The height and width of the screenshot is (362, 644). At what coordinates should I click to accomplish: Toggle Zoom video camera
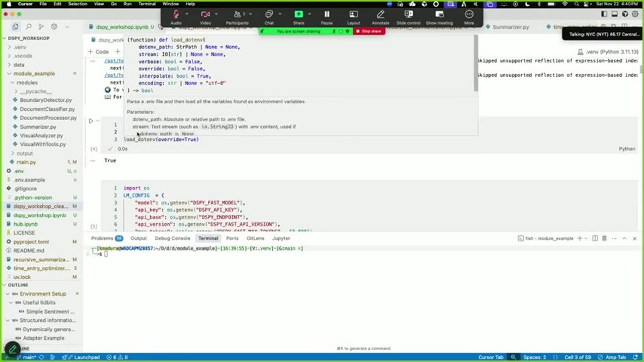coord(205,17)
